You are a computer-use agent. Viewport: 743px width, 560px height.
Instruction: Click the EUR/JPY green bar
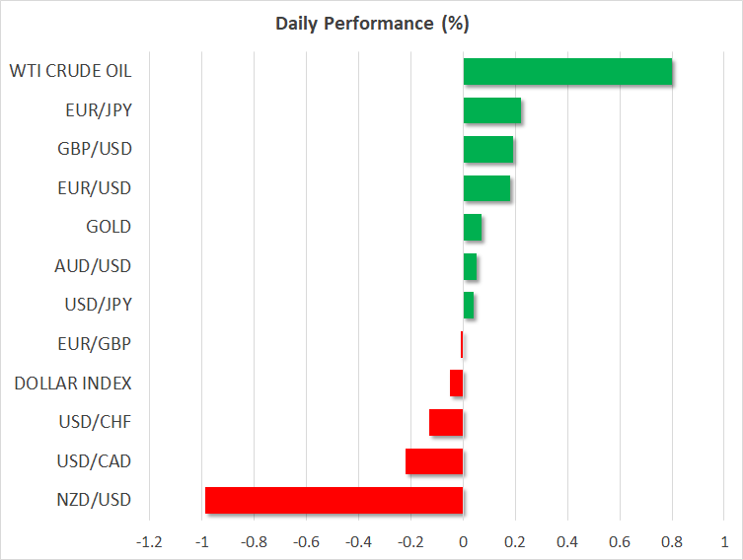(x=491, y=110)
